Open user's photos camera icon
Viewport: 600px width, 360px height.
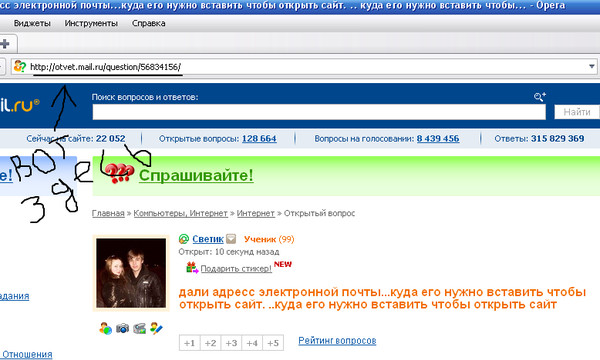point(122,328)
